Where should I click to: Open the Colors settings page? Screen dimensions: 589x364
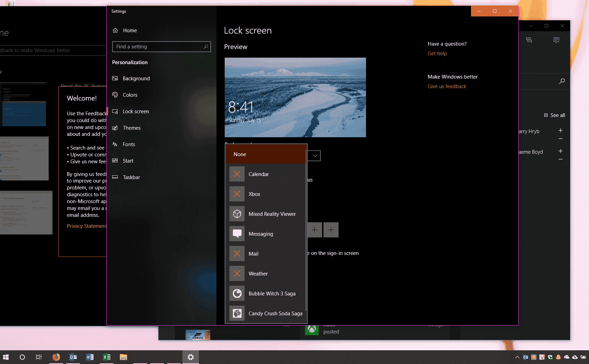(130, 95)
